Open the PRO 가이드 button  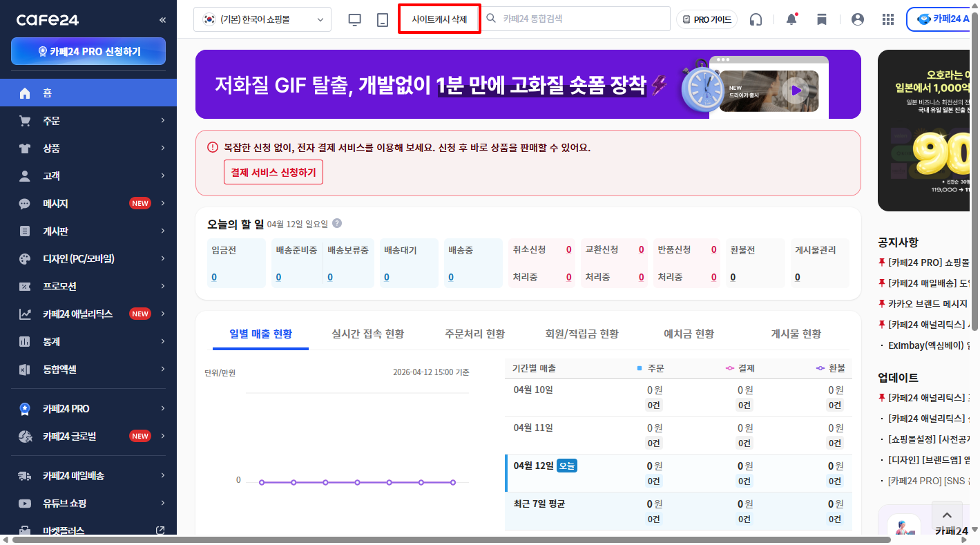(707, 19)
